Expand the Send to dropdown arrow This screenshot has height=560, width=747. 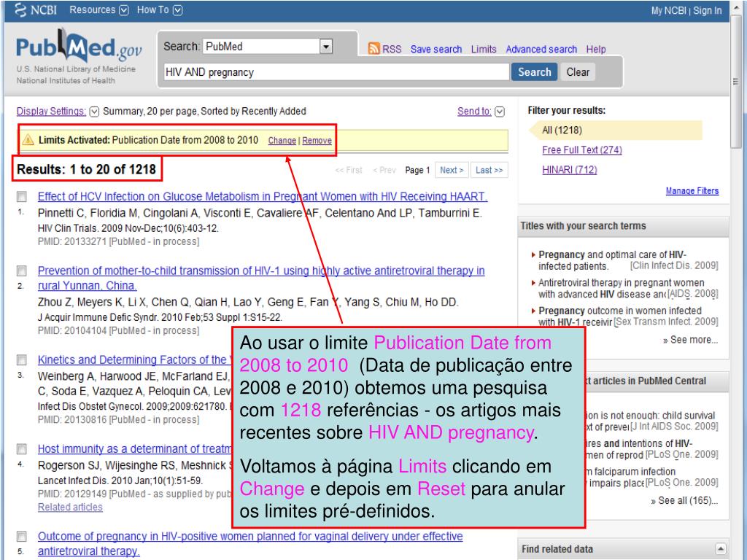[499, 112]
